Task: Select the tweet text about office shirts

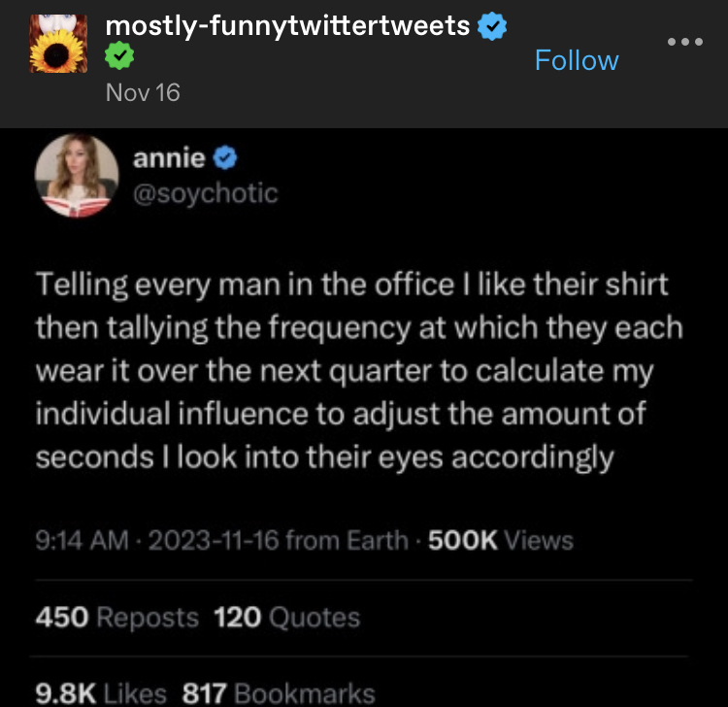Action: tap(359, 371)
